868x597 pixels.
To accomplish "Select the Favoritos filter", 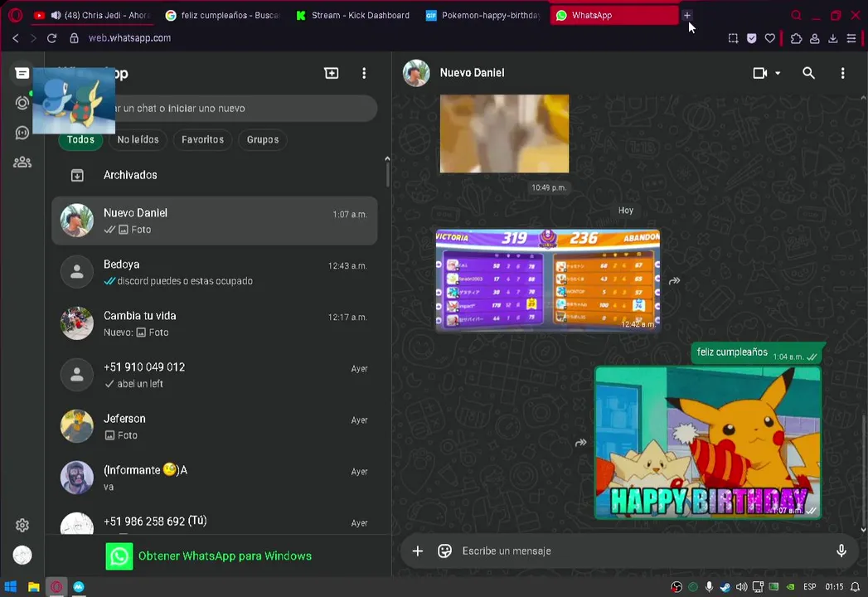I will (202, 139).
